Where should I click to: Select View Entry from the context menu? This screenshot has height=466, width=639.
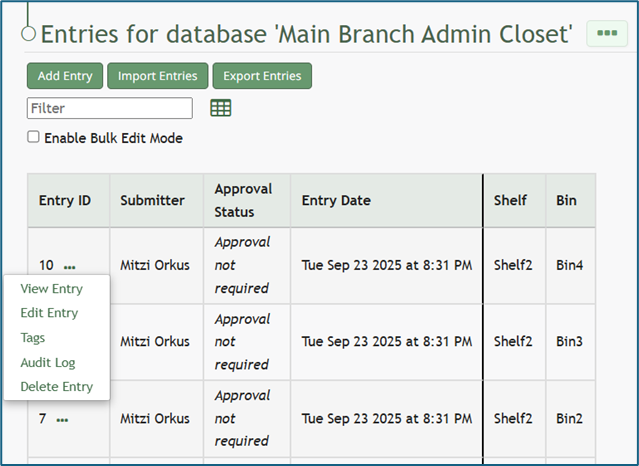[51, 289]
